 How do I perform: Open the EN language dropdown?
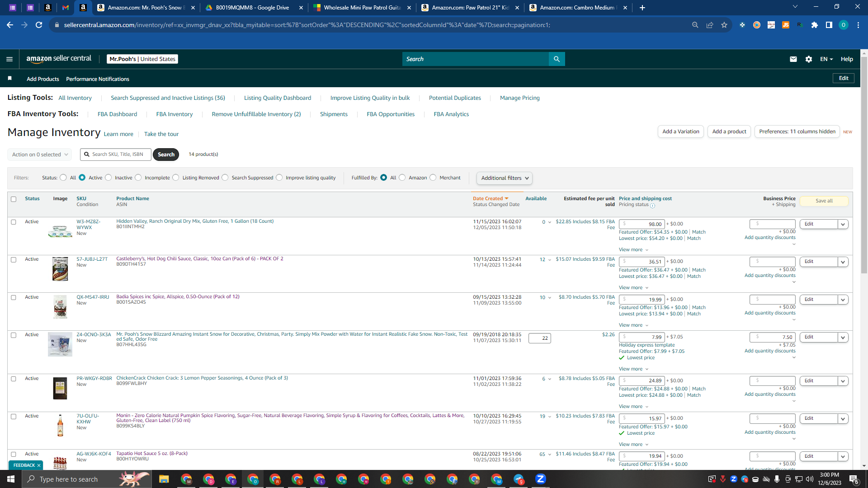point(826,59)
